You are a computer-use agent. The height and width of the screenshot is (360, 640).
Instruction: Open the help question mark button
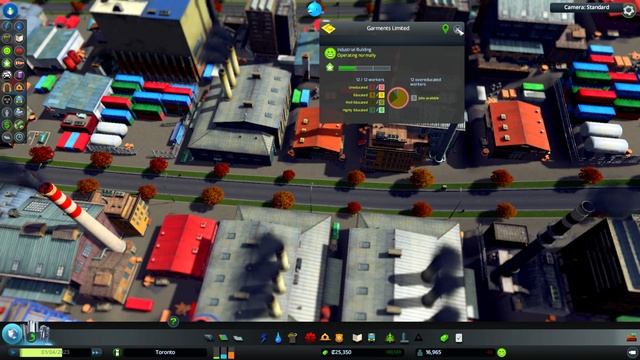(x=173, y=322)
